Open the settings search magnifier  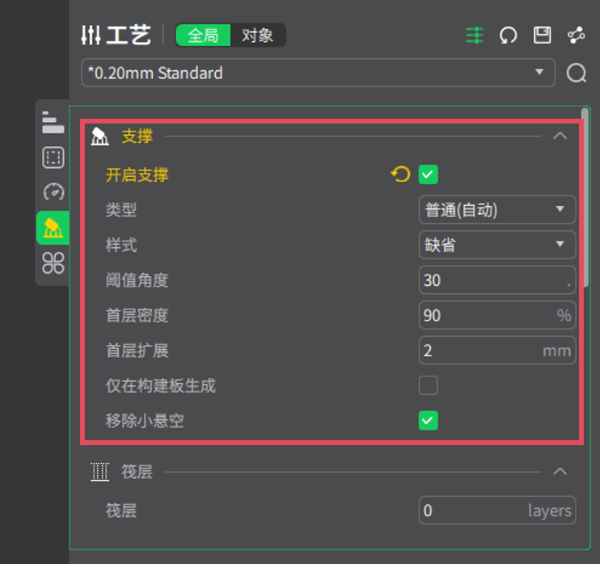point(576,73)
